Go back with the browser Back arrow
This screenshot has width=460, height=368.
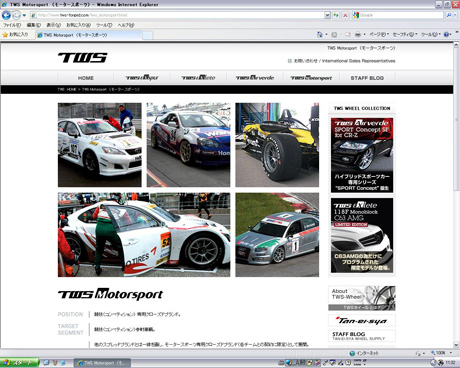6,15
